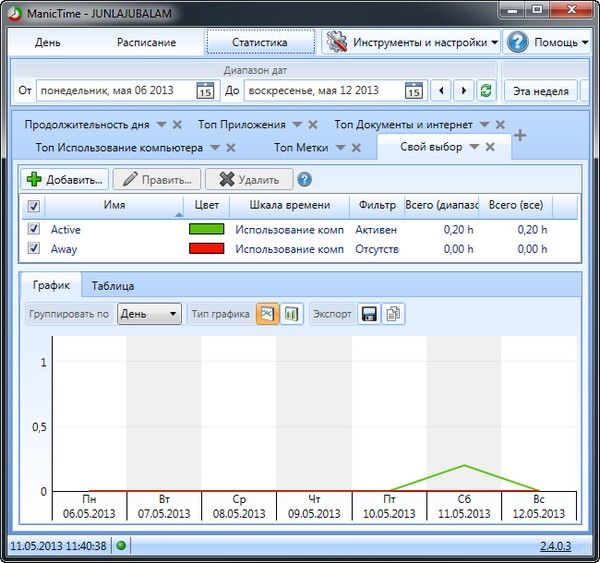Open the 'До' end date calendar picker
600x563 pixels.
coord(413,91)
